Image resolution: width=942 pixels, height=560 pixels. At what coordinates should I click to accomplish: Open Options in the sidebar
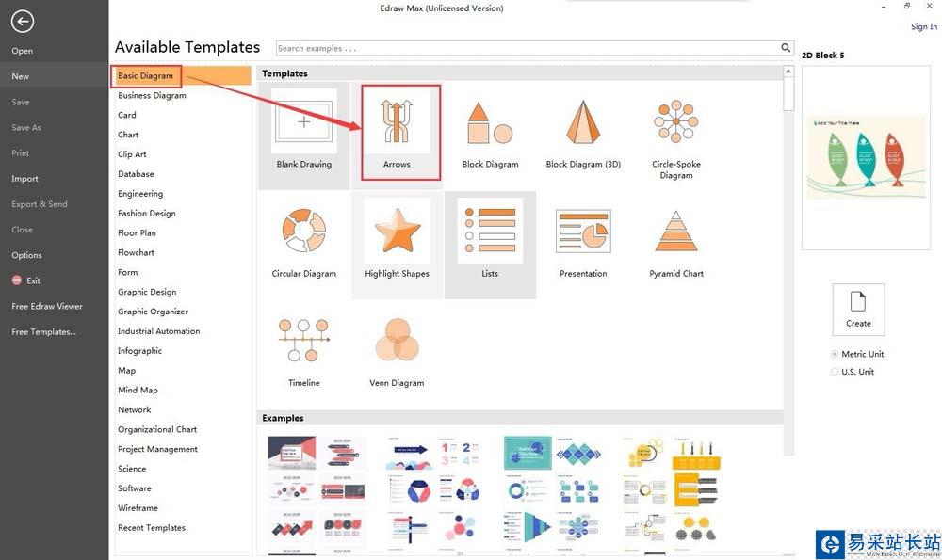(27, 255)
